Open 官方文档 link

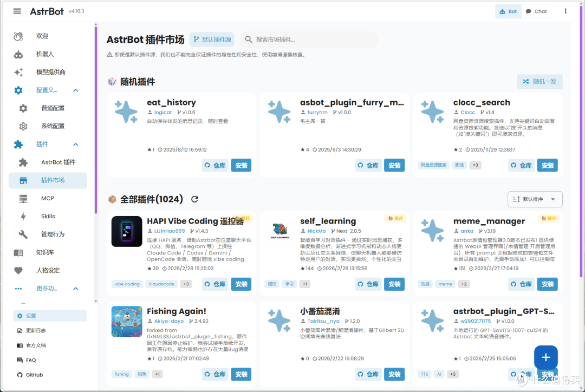point(50,345)
